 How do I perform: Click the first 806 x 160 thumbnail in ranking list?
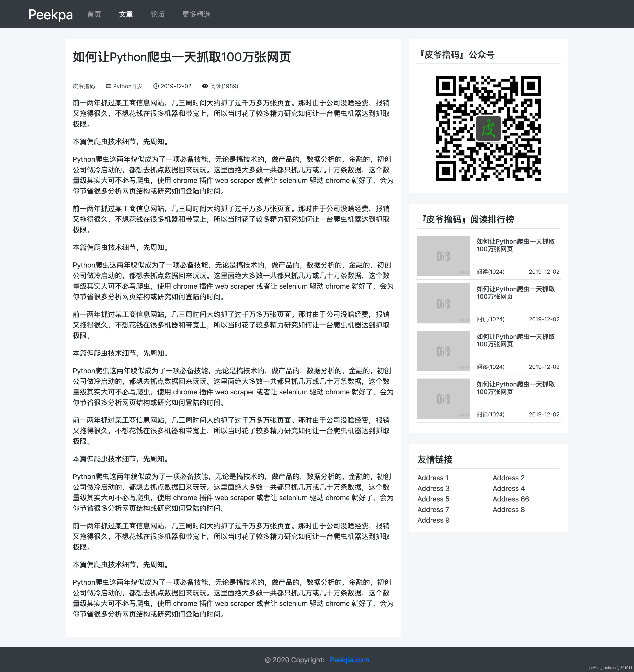[x=443, y=256]
